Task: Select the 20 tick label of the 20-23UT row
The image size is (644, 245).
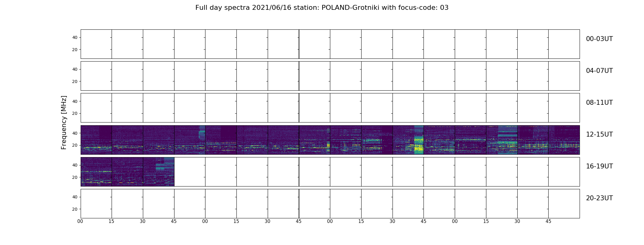Action: [75, 209]
